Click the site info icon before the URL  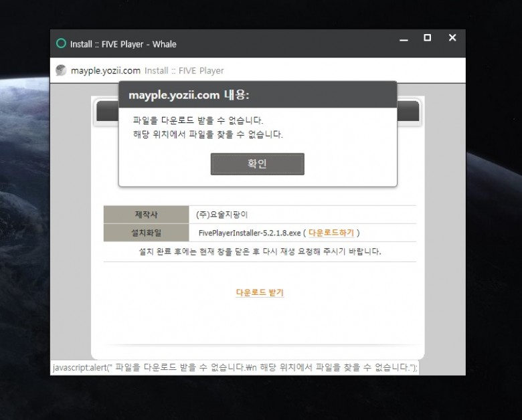61,70
